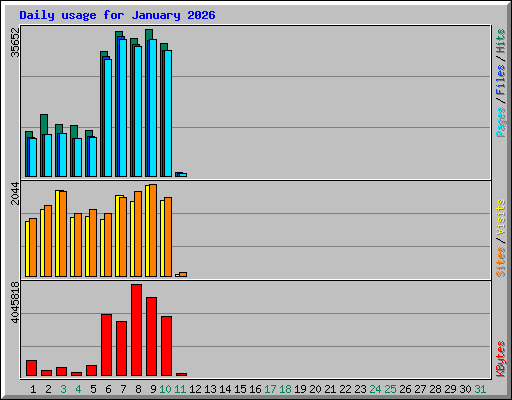Click the red KBytes bar for day 1
The height and width of the screenshot is (400, 512).
pos(31,368)
